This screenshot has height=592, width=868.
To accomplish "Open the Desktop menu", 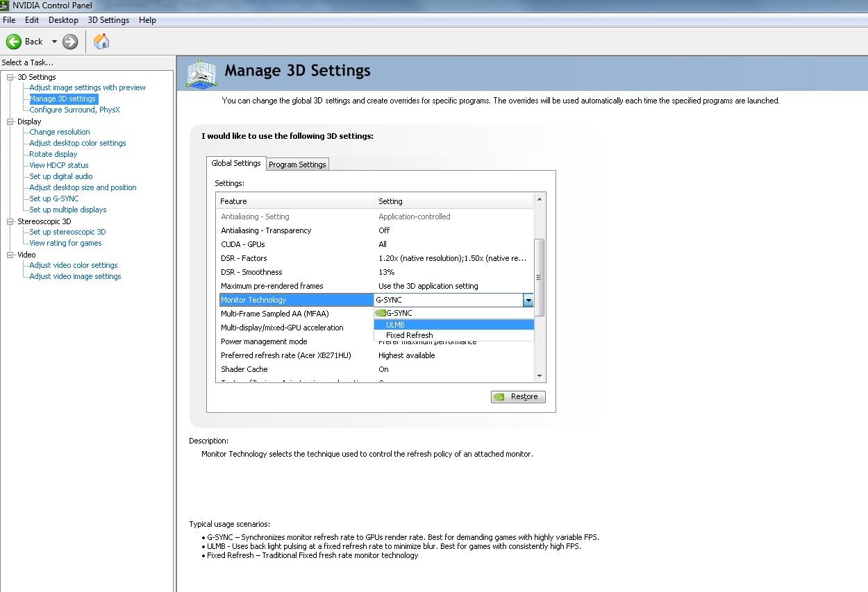I will click(x=63, y=20).
